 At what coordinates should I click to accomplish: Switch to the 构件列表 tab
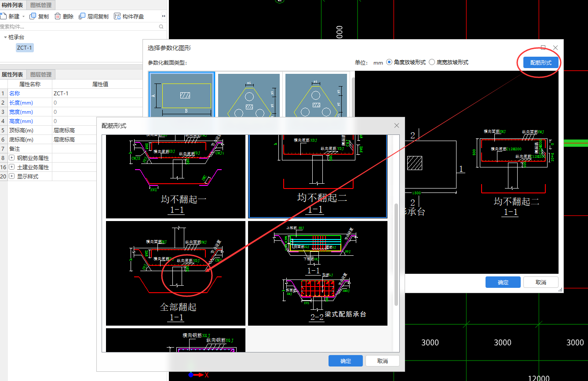coord(12,5)
